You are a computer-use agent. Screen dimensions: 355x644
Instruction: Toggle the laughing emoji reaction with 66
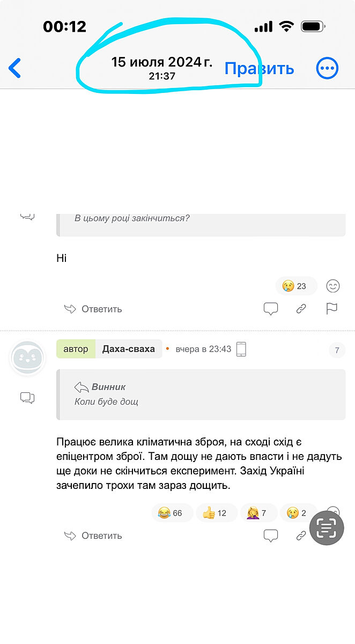pyautogui.click(x=171, y=513)
